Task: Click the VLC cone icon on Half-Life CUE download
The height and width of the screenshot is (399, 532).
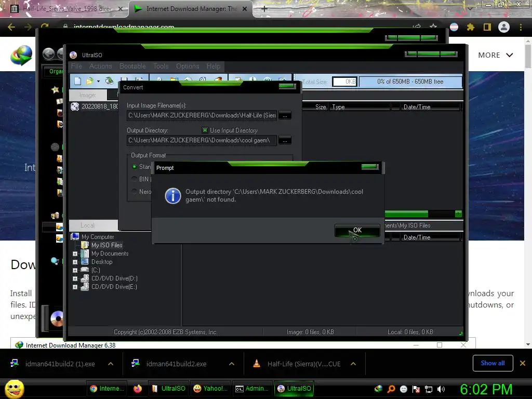Action: click(x=257, y=364)
